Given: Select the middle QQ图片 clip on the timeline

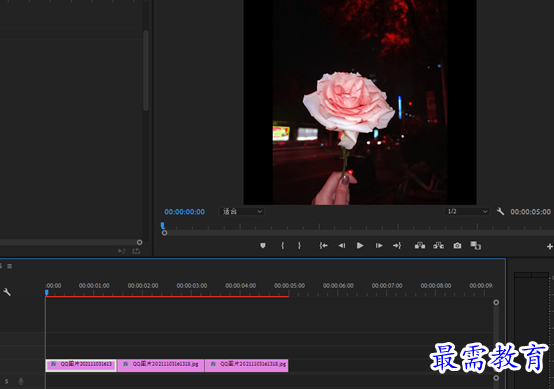Looking at the screenshot, I should pyautogui.click(x=161, y=365).
